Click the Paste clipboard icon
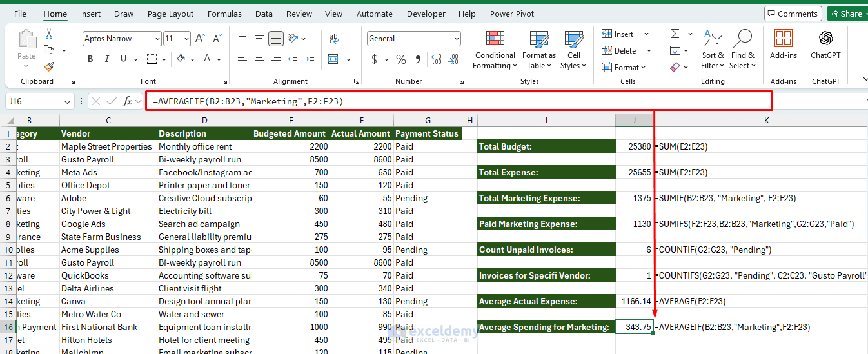Screen dimensions: 868x354 tap(26, 40)
